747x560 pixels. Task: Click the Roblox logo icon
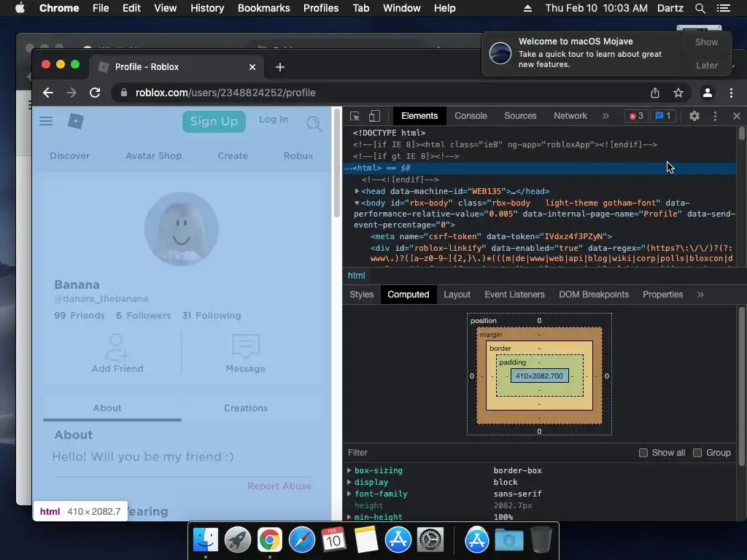[x=75, y=121]
